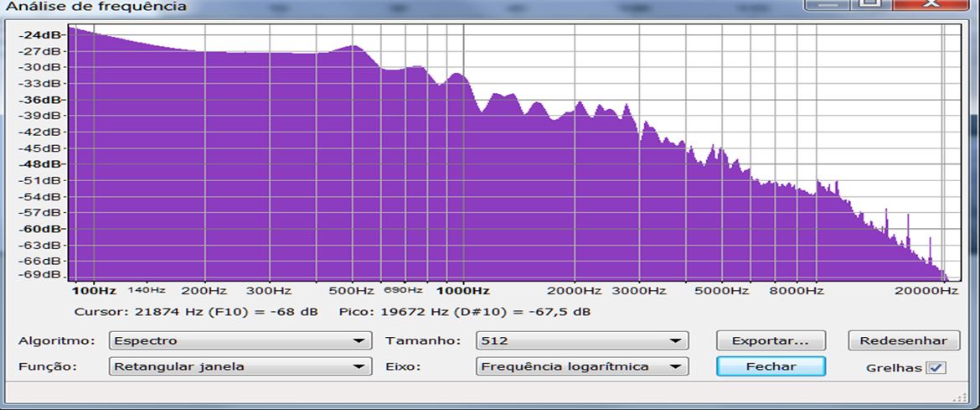Click the -42dB scale label
The width and height of the screenshot is (980, 410).
39,132
